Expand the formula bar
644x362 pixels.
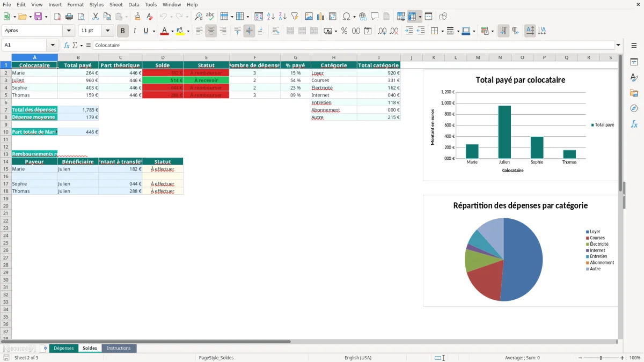618,45
